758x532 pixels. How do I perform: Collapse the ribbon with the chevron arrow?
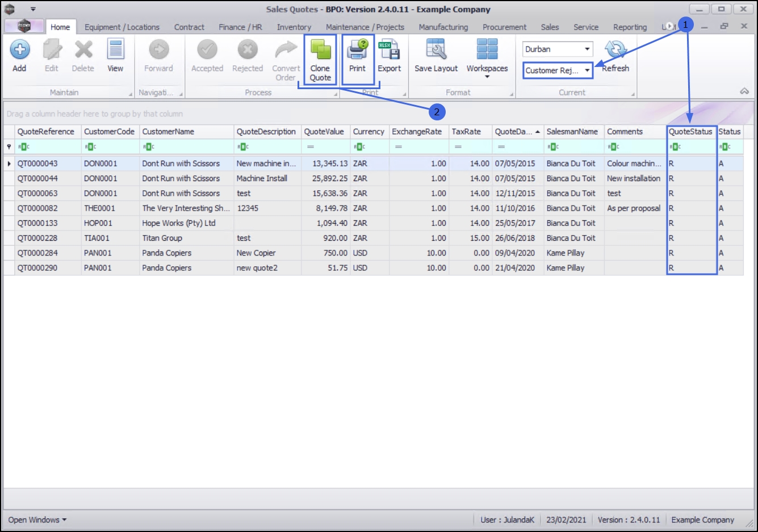[x=744, y=91]
